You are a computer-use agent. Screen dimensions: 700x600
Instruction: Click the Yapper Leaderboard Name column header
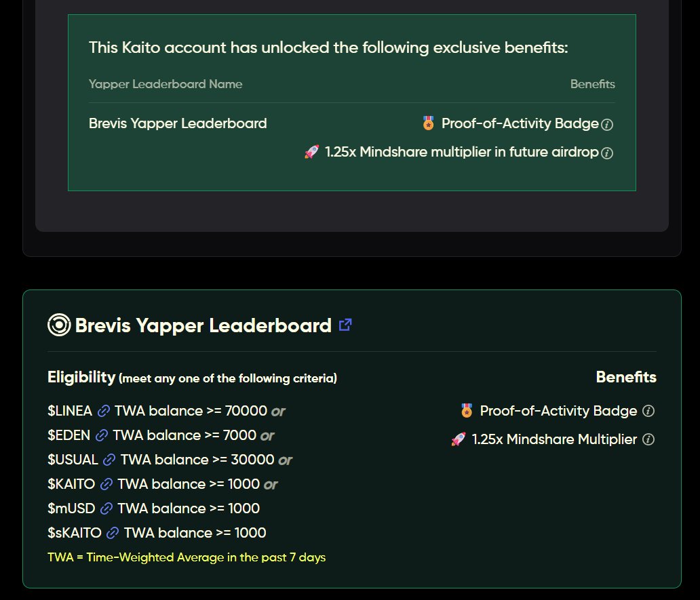coord(166,84)
